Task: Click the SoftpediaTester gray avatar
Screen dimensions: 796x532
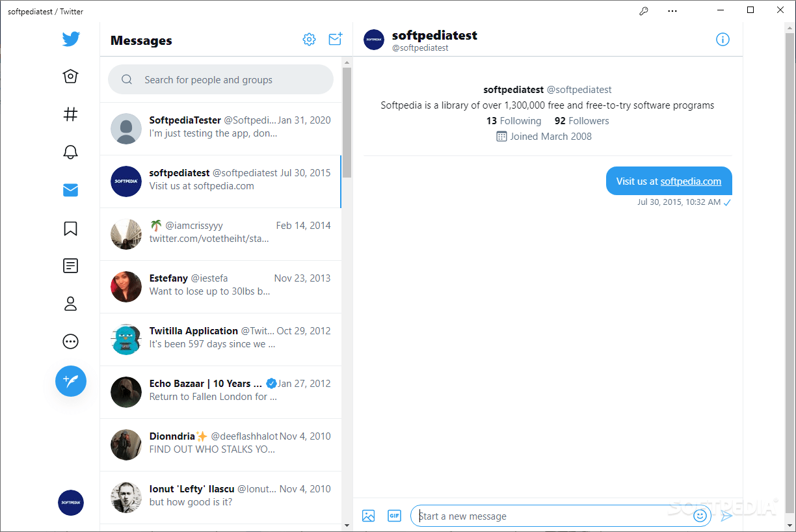Action: (x=126, y=129)
